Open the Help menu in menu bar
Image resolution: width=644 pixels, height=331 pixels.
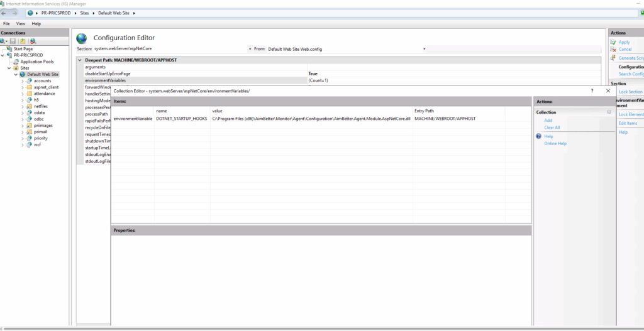pyautogui.click(x=36, y=24)
